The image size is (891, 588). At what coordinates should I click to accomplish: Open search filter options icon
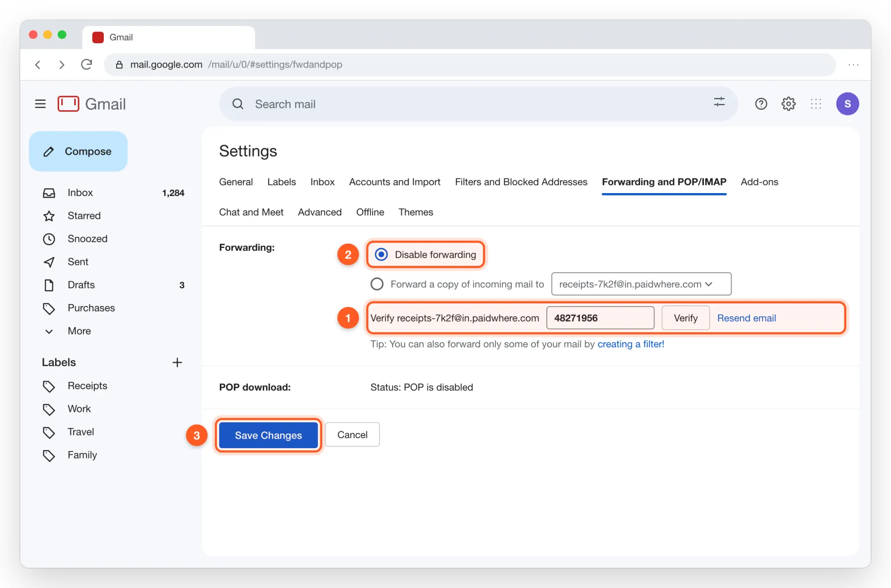click(719, 102)
